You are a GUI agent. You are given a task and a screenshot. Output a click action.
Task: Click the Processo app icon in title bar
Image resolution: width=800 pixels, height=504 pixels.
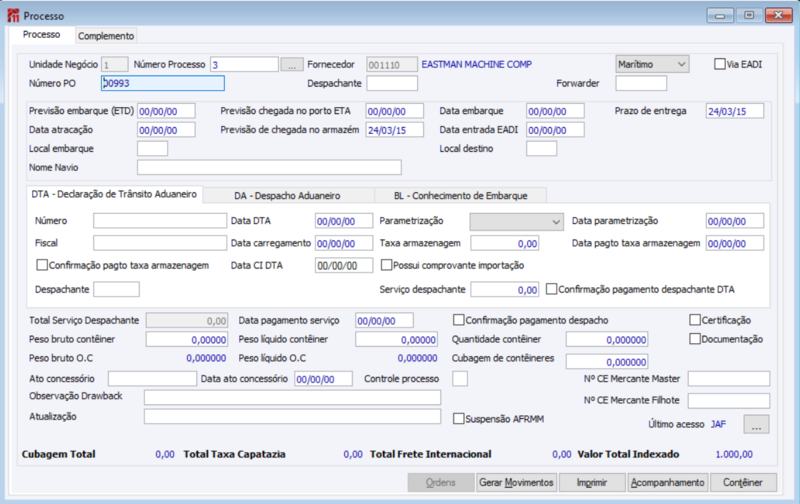pos(12,15)
